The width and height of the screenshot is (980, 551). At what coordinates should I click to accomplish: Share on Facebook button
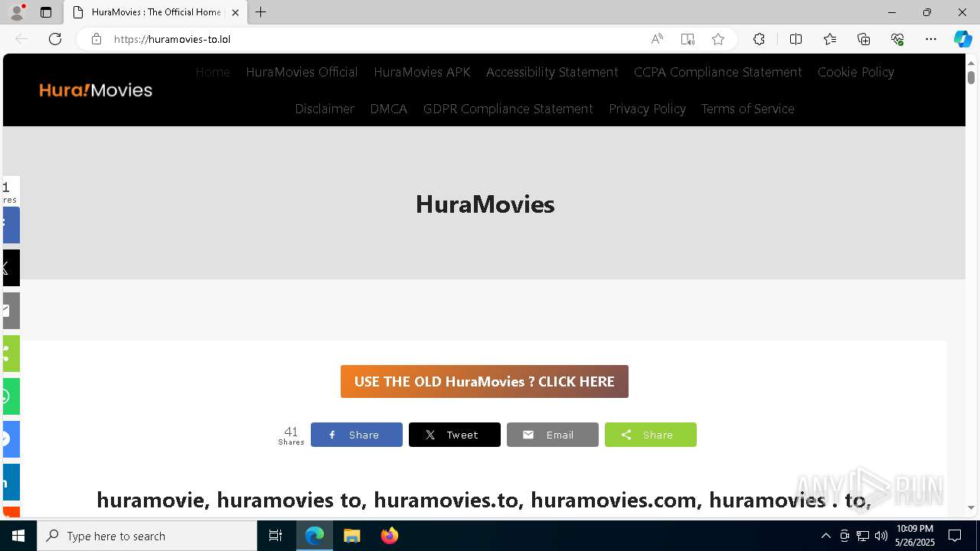[x=357, y=435]
